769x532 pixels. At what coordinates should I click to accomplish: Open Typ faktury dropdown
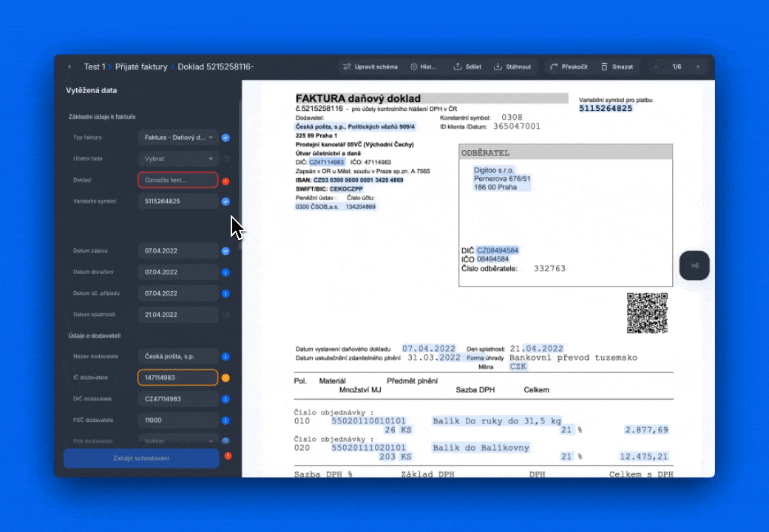tap(178, 137)
